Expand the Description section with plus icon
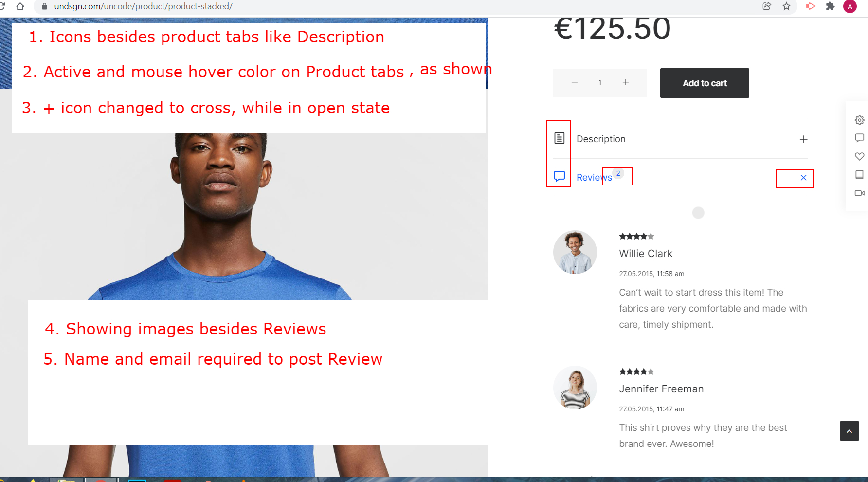This screenshot has width=868, height=482. (804, 139)
